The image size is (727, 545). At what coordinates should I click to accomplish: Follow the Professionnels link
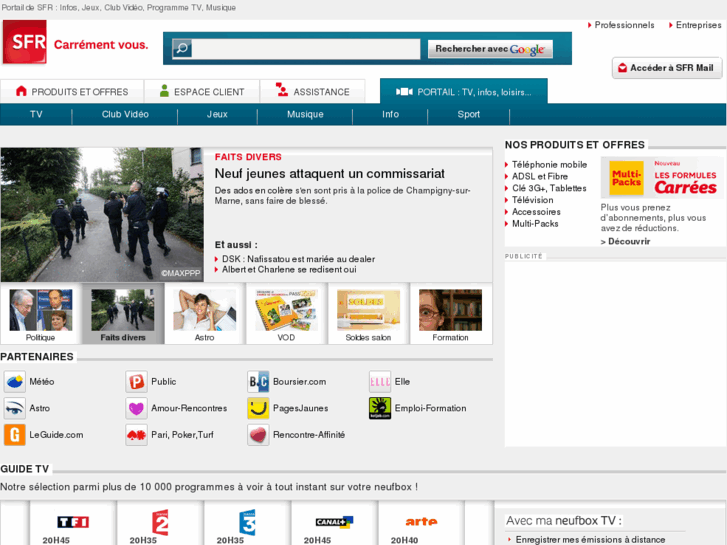pos(624,25)
